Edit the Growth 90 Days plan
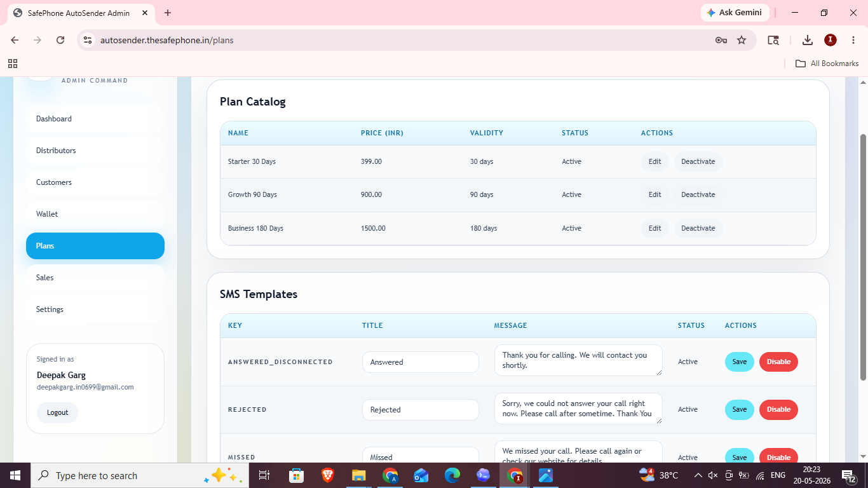Screen dimensions: 868x488 click(655, 194)
